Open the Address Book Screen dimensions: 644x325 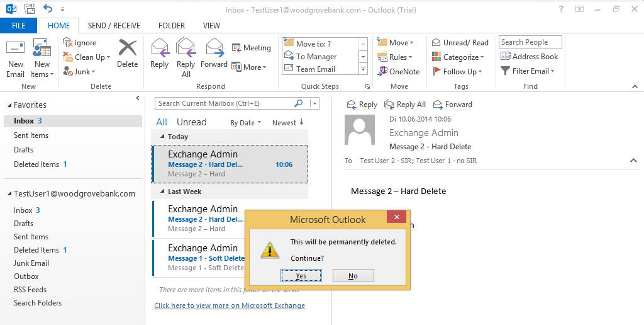click(x=530, y=56)
